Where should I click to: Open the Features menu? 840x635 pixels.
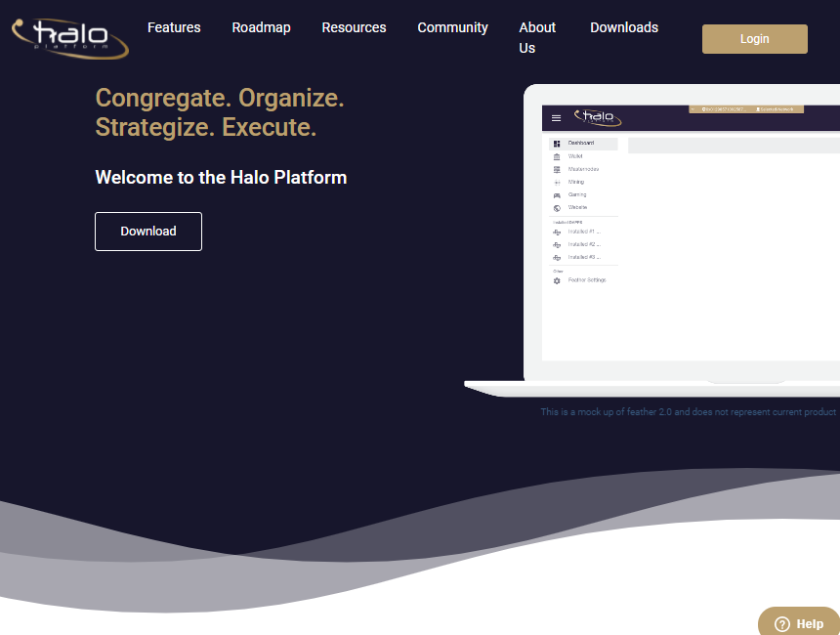(x=174, y=27)
